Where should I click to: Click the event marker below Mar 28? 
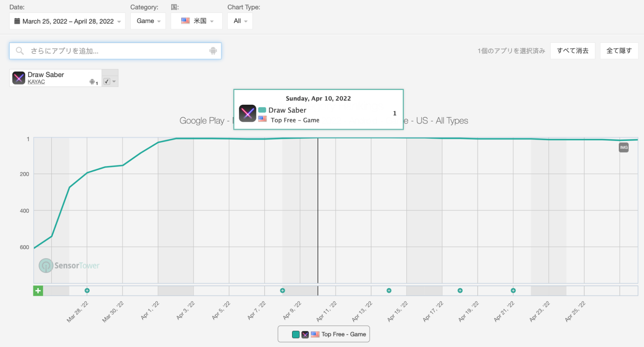pyautogui.click(x=87, y=291)
